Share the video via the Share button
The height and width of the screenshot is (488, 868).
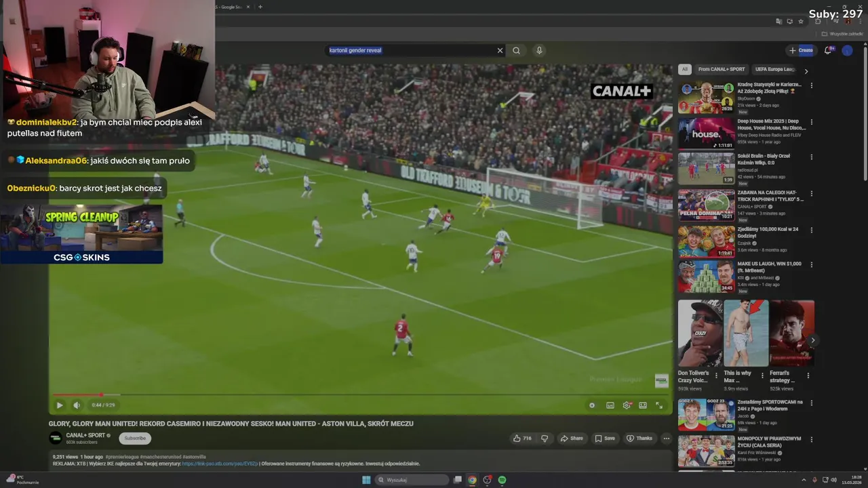[572, 439]
